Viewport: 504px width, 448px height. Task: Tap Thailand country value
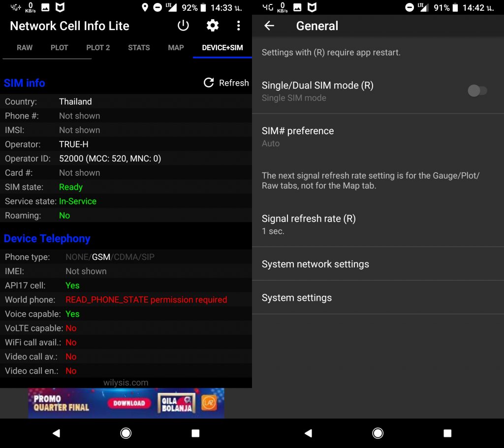pos(75,101)
